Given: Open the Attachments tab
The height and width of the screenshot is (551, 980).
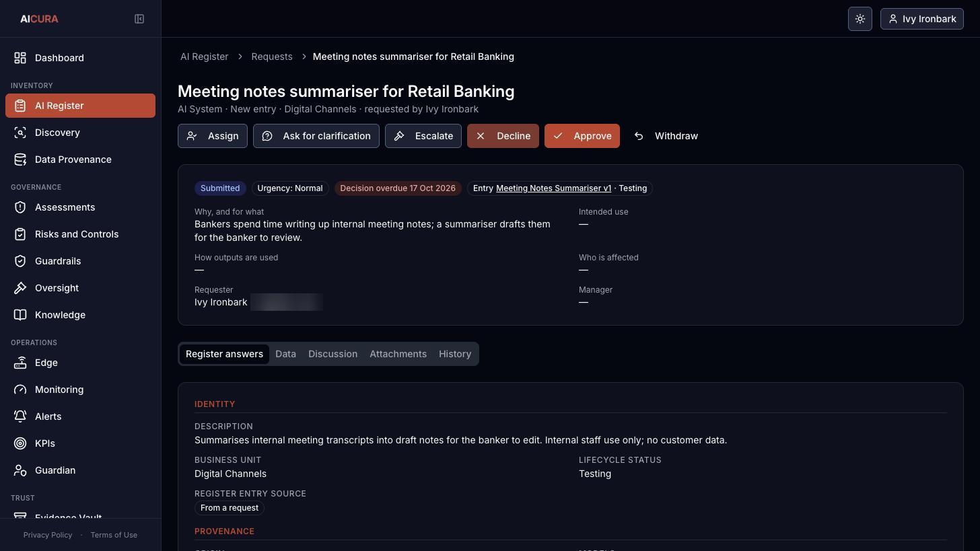Looking at the screenshot, I should point(398,354).
